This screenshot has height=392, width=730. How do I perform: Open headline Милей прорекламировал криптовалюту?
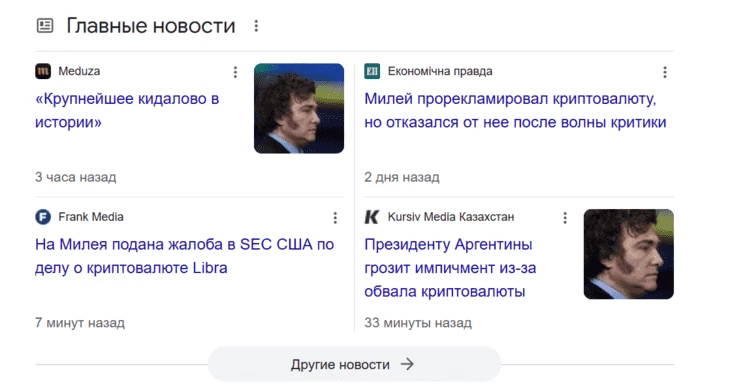[515, 110]
